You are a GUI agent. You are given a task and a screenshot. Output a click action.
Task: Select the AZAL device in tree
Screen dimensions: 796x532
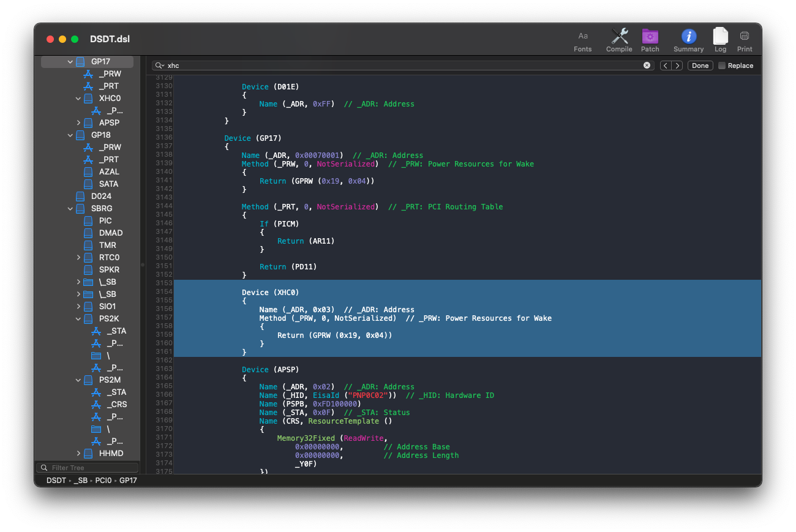coord(109,172)
